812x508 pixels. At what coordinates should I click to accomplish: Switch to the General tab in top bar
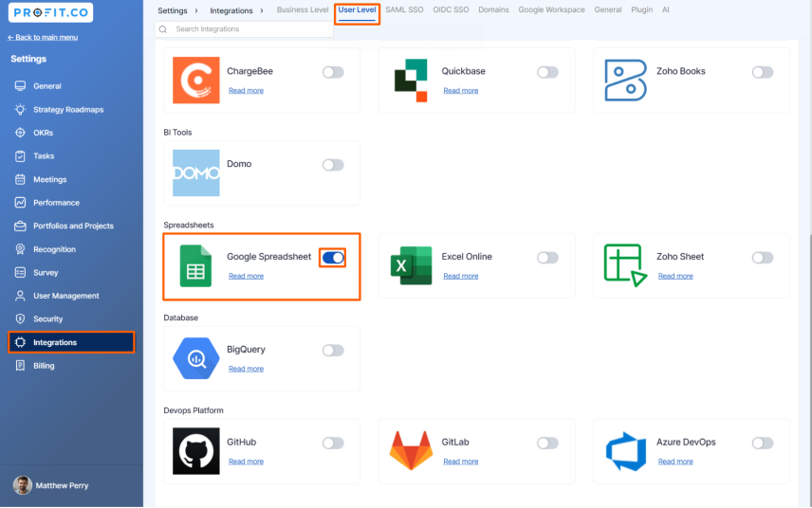click(x=607, y=9)
